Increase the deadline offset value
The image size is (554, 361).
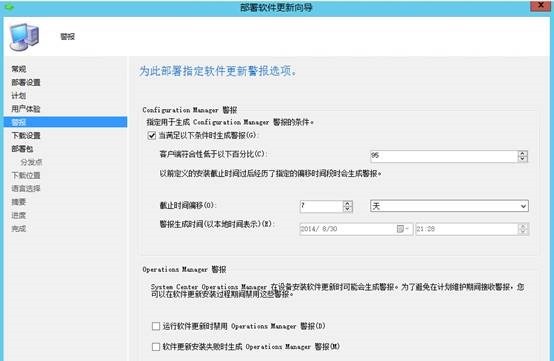click(x=348, y=204)
